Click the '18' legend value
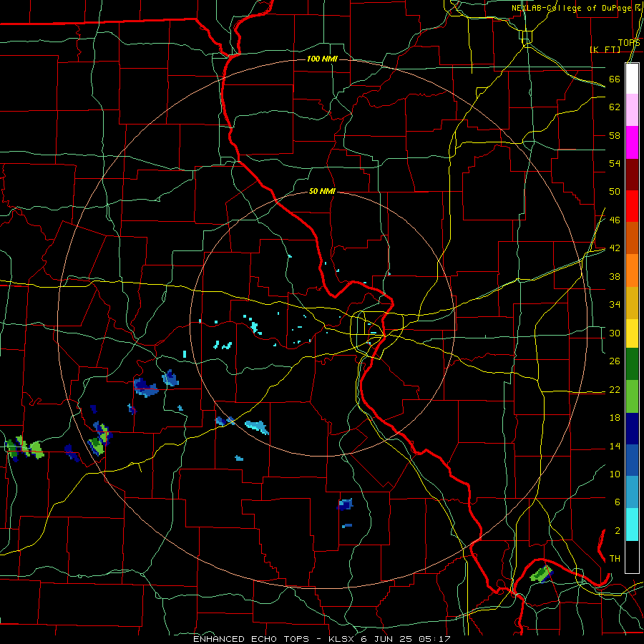The height and width of the screenshot is (644, 644). (x=615, y=418)
